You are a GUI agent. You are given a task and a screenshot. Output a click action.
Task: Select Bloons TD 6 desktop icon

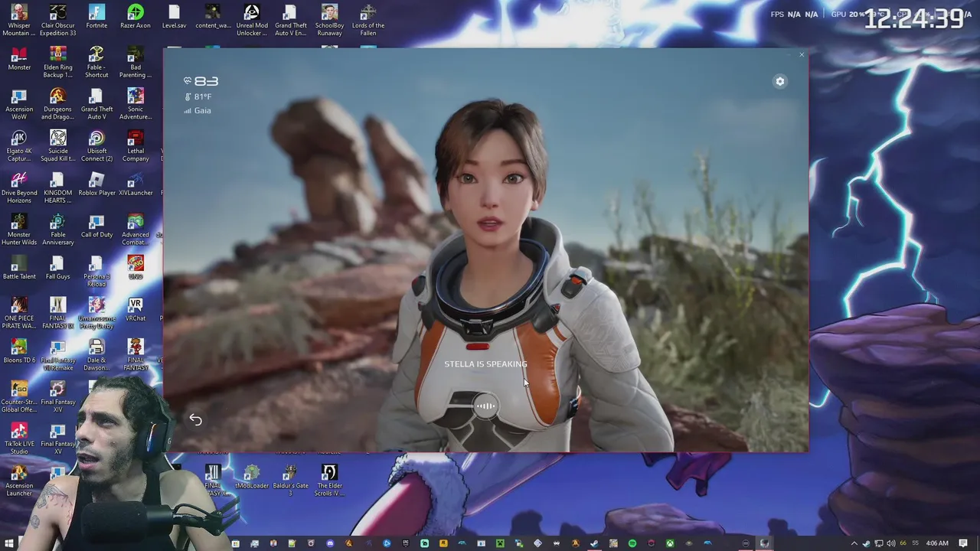[x=19, y=353]
